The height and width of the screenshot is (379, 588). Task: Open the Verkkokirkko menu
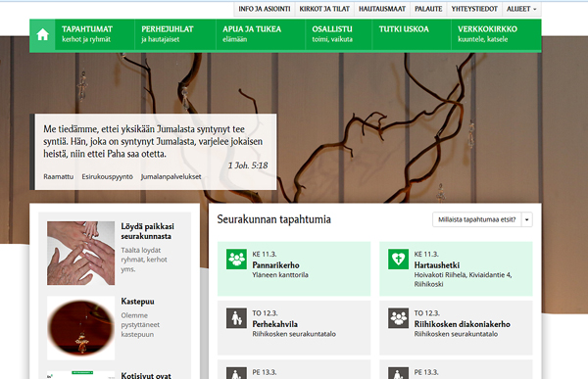[x=496, y=34]
